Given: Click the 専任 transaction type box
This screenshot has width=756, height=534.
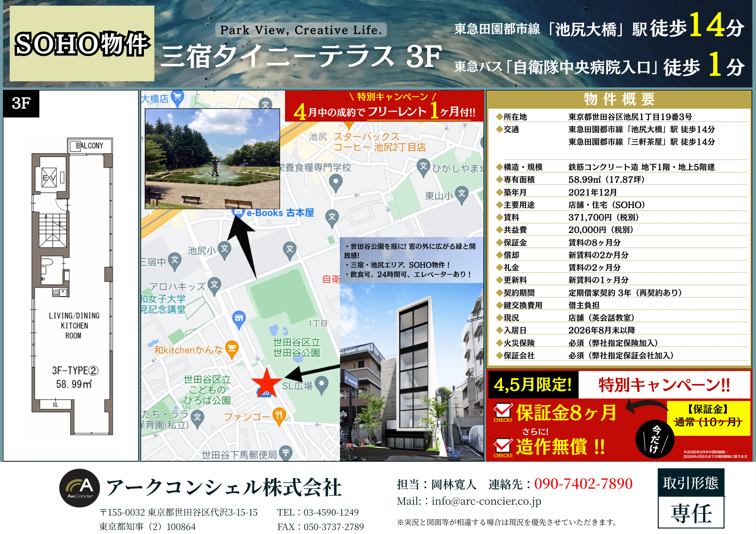Looking at the screenshot, I should pos(691,512).
